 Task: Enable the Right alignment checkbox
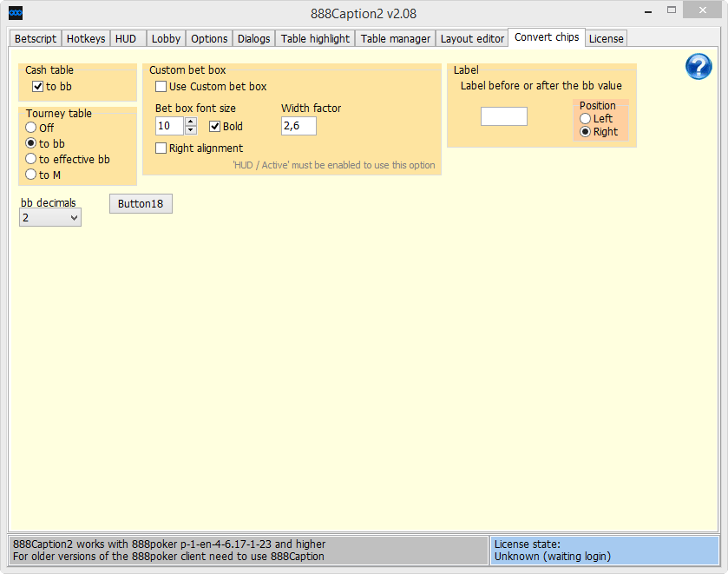(161, 148)
